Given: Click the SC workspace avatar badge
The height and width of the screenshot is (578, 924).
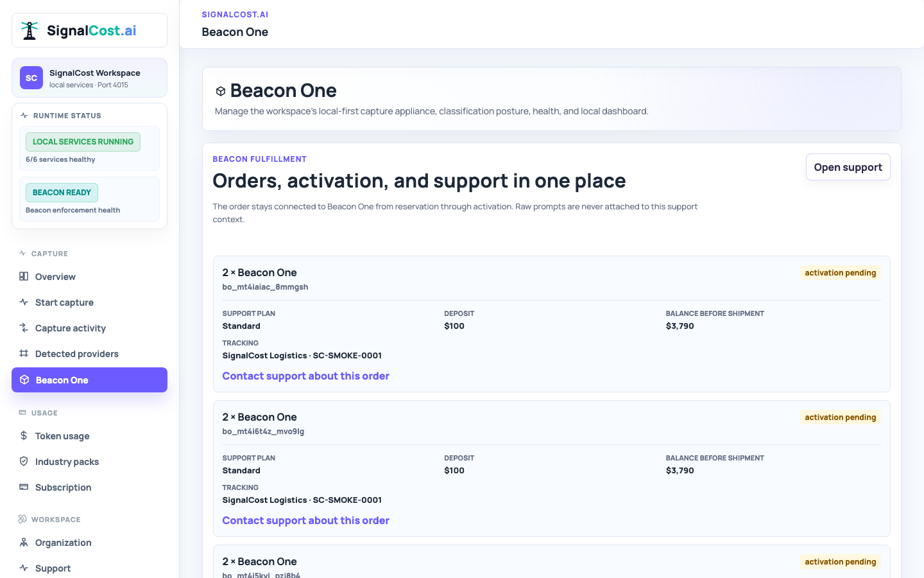Looking at the screenshot, I should click(31, 78).
